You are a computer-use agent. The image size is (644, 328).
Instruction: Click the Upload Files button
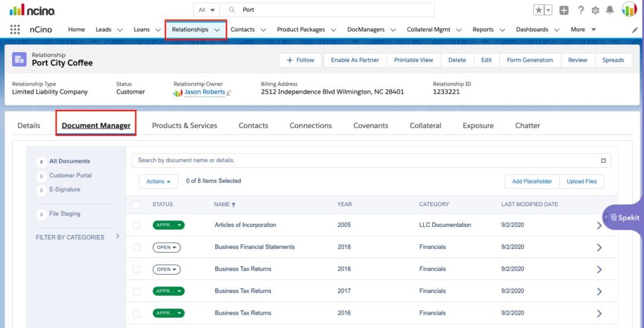582,182
